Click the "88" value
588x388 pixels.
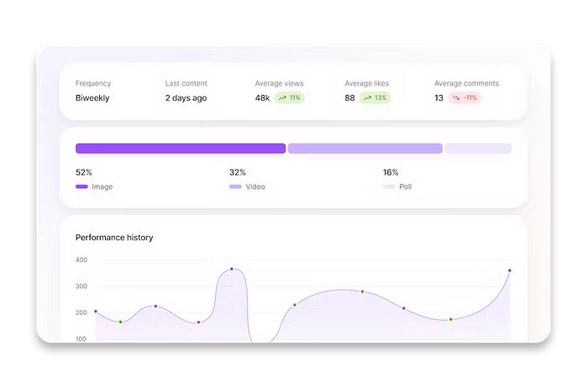pyautogui.click(x=349, y=98)
